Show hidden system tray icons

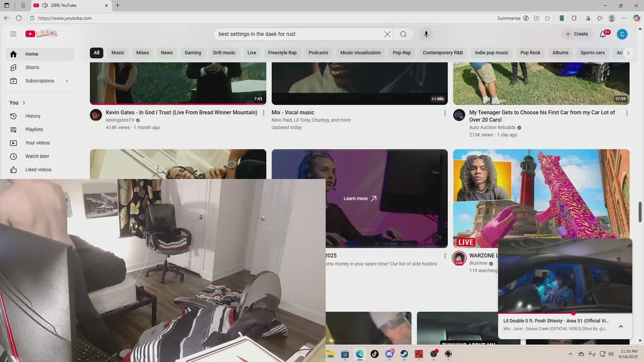click(x=571, y=354)
